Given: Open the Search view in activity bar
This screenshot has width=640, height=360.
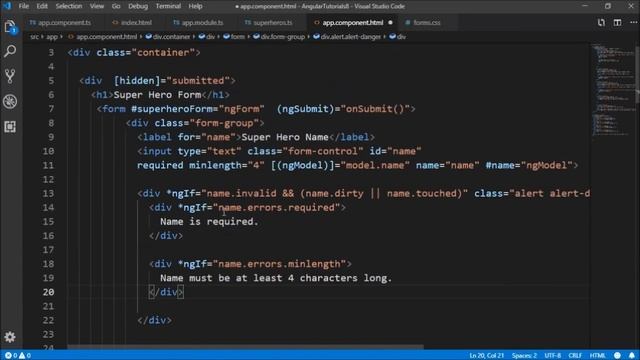Looking at the screenshot, I should (x=10, y=51).
